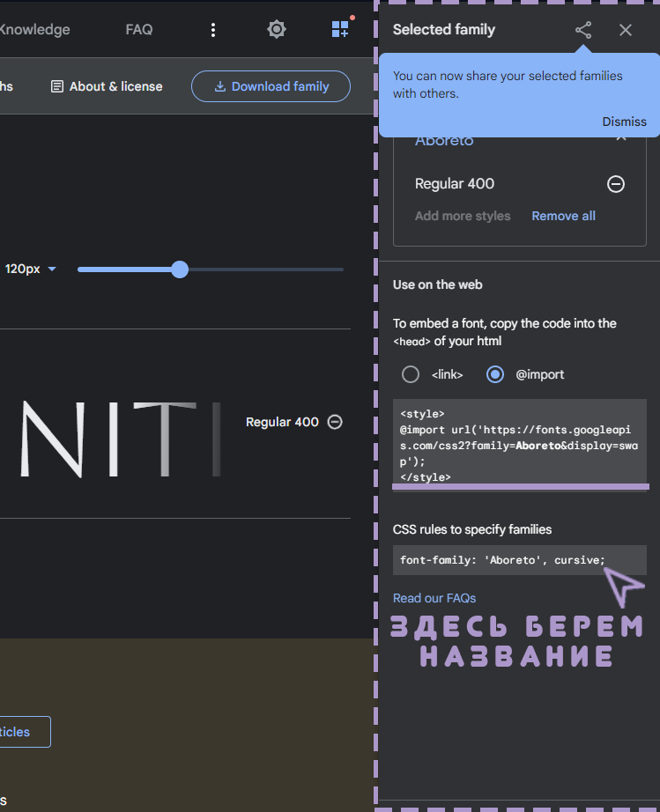Click Add more styles
This screenshot has height=812, width=660.
[x=463, y=216]
